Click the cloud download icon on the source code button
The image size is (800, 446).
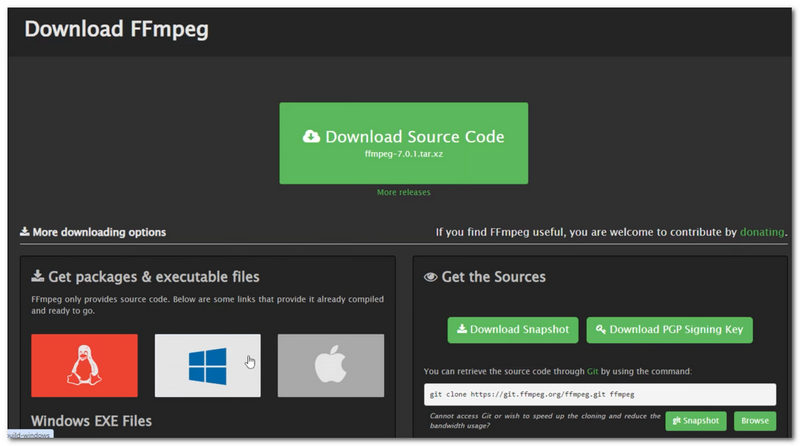pos(311,137)
